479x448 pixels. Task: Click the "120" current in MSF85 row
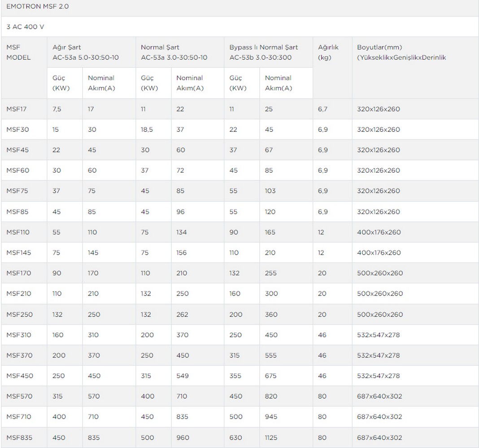pyautogui.click(x=270, y=212)
